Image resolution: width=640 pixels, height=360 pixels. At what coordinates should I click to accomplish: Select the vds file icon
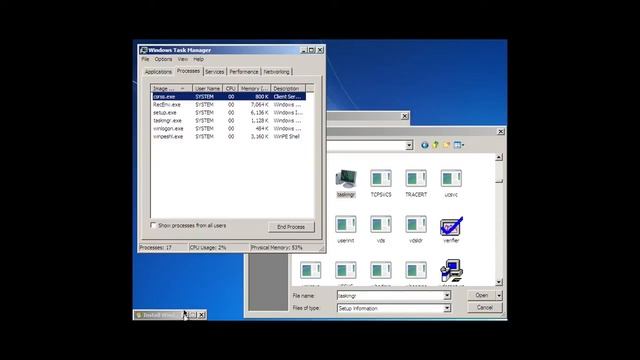[381, 225]
